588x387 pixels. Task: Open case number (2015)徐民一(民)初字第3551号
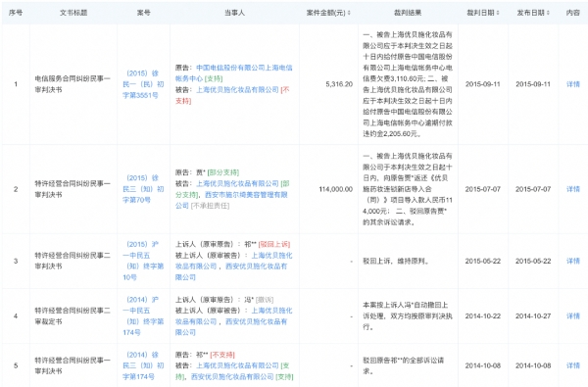tap(143, 84)
